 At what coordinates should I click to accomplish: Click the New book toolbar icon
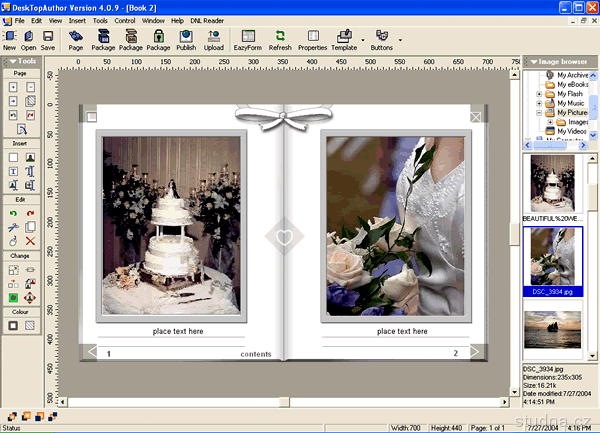point(9,37)
